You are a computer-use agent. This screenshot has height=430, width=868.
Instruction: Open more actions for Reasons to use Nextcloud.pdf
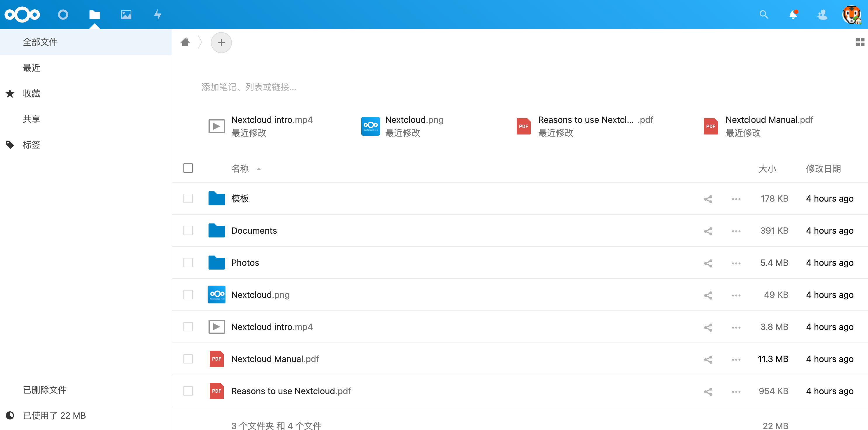tap(736, 391)
